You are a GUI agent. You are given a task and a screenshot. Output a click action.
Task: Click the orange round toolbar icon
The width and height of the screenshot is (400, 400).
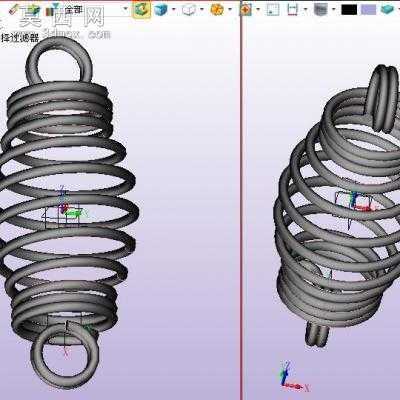[217, 9]
